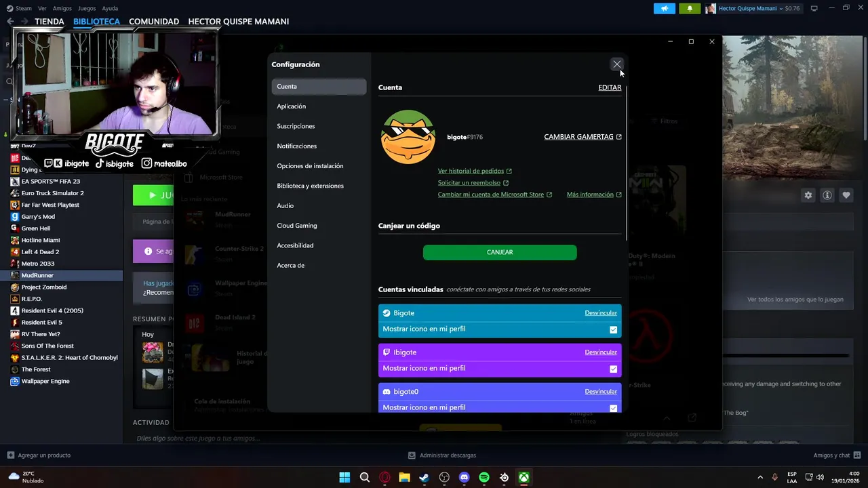The height and width of the screenshot is (488, 868).
Task: Show hidden system tray icons chevron
Action: pyautogui.click(x=759, y=477)
